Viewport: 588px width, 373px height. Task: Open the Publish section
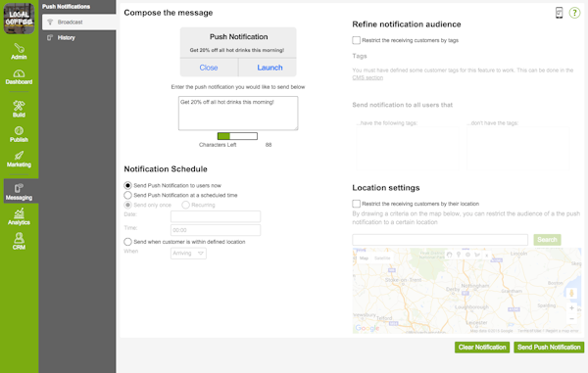(19, 134)
